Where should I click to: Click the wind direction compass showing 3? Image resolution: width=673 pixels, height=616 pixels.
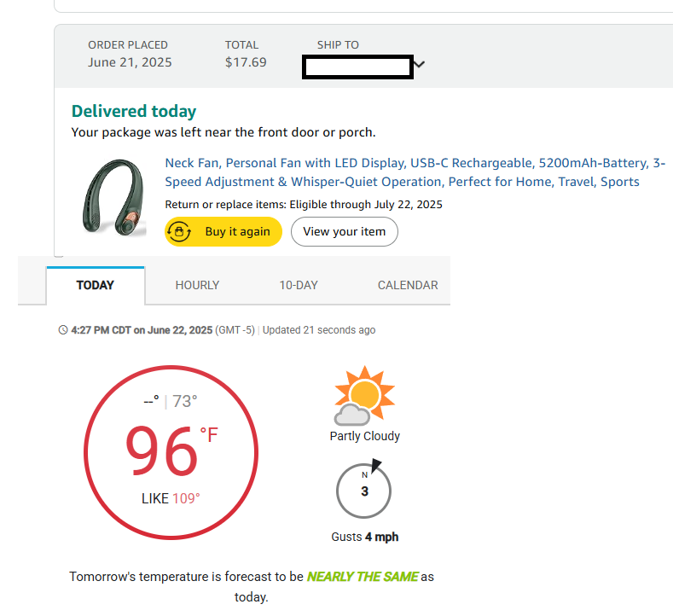point(363,489)
